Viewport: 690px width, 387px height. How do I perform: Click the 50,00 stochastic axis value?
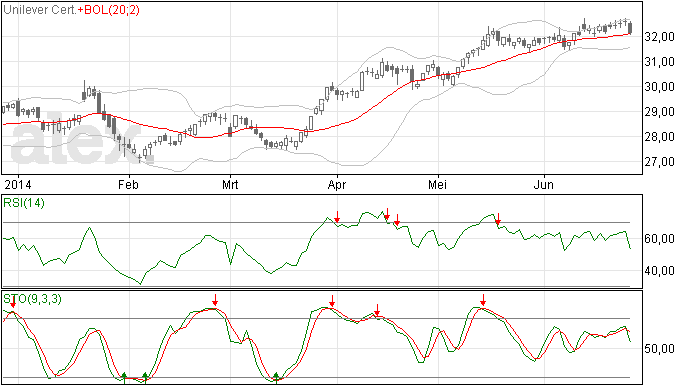[x=659, y=349]
